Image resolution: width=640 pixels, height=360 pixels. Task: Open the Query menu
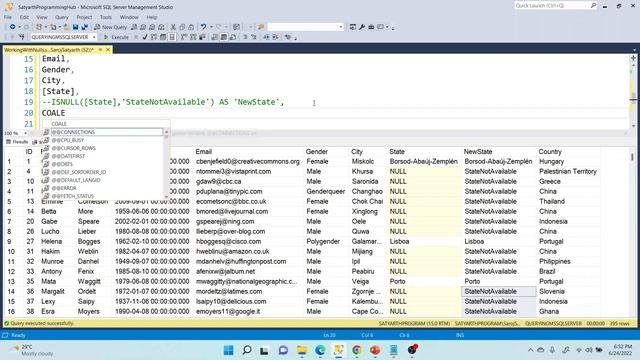click(x=62, y=17)
